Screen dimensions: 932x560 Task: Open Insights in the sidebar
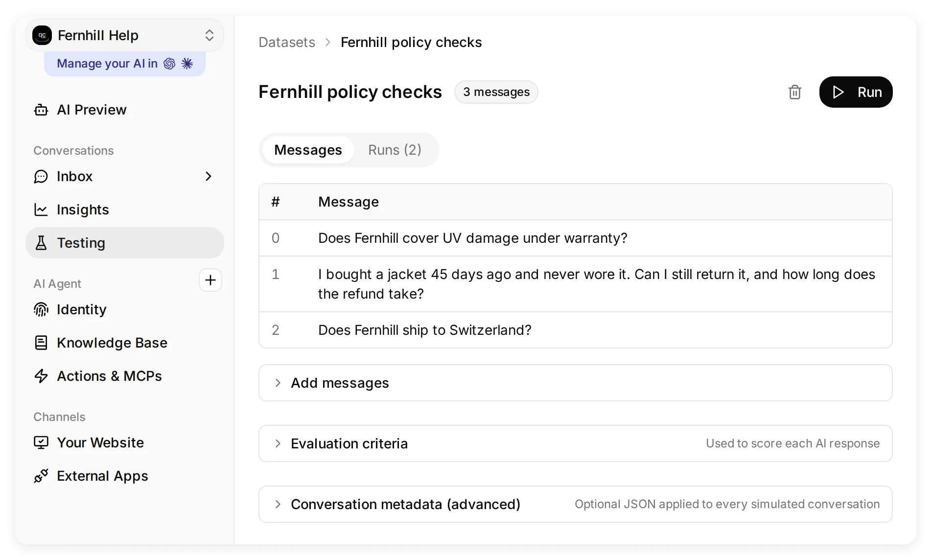[x=125, y=210]
